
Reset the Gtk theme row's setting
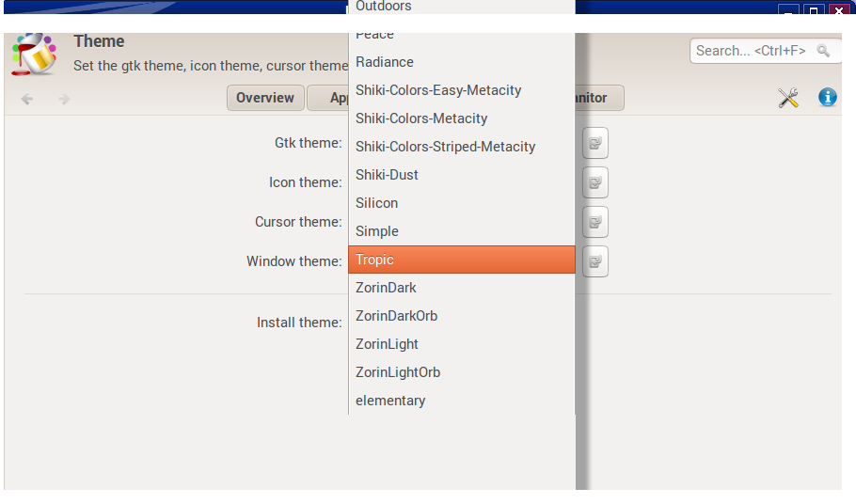[x=595, y=143]
